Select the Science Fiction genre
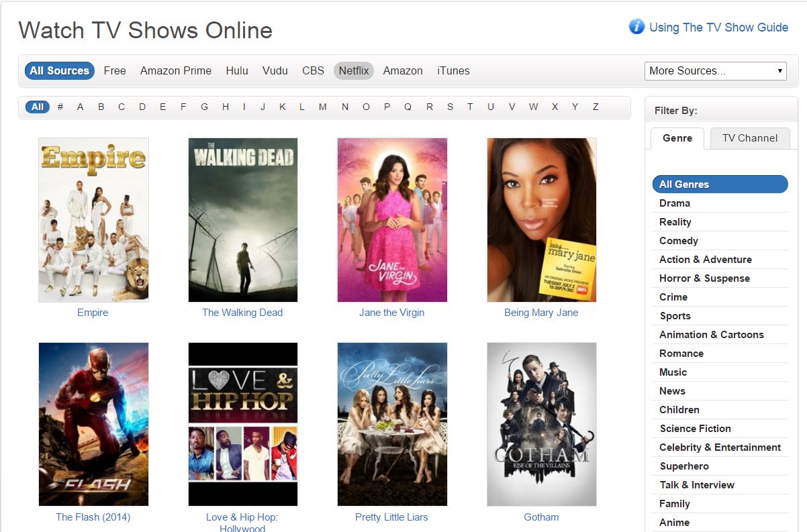This screenshot has width=807, height=532. pos(695,429)
